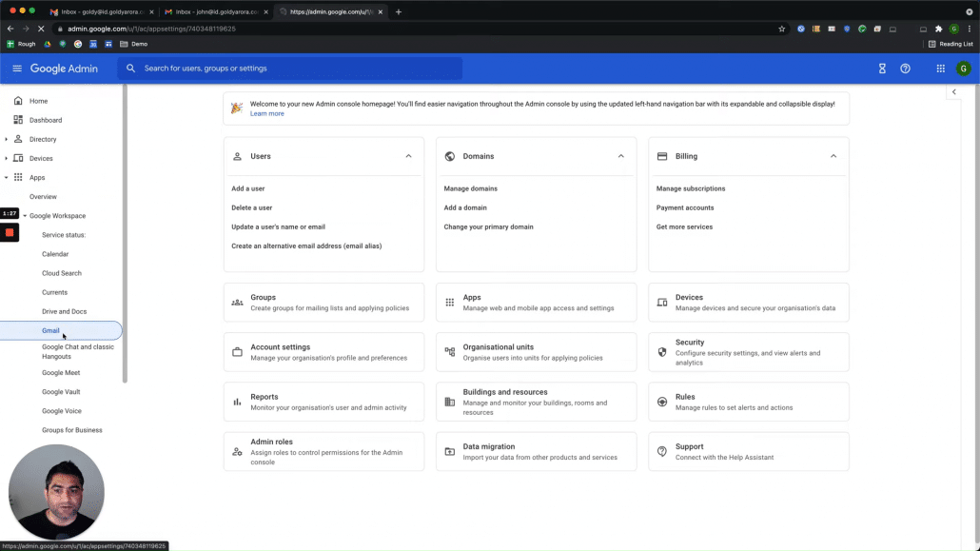Select Currents in sidebar
Screen dimensions: 980x551
(x=54, y=292)
